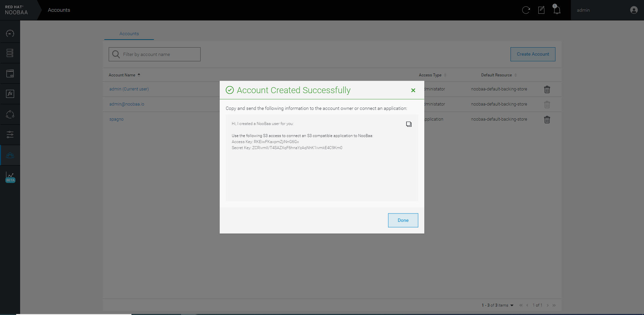Viewport: 644px width, 315px height.
Task: Open the Management sliders sidebar icon
Action: pos(10,135)
